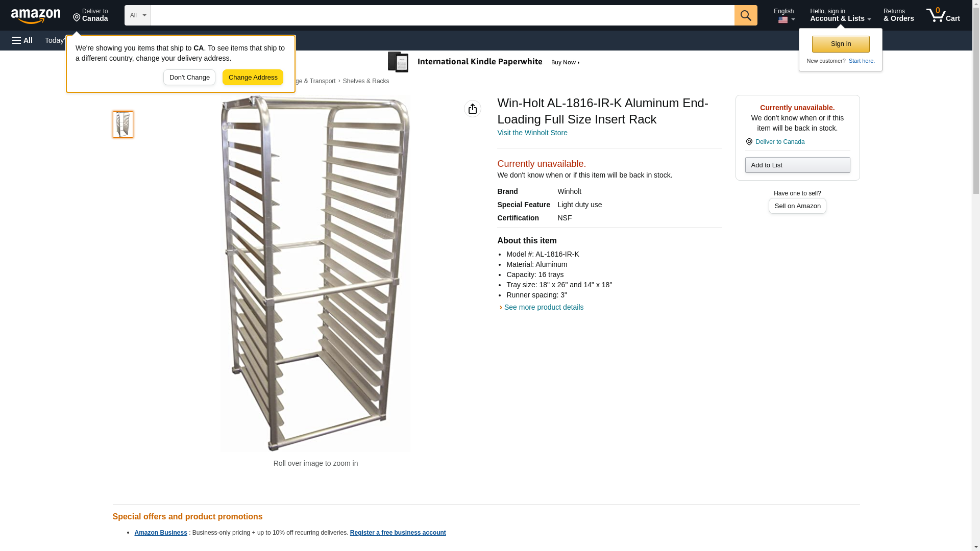Click the search magnifier button
Viewport: 980px width, 551px height.
(x=745, y=15)
